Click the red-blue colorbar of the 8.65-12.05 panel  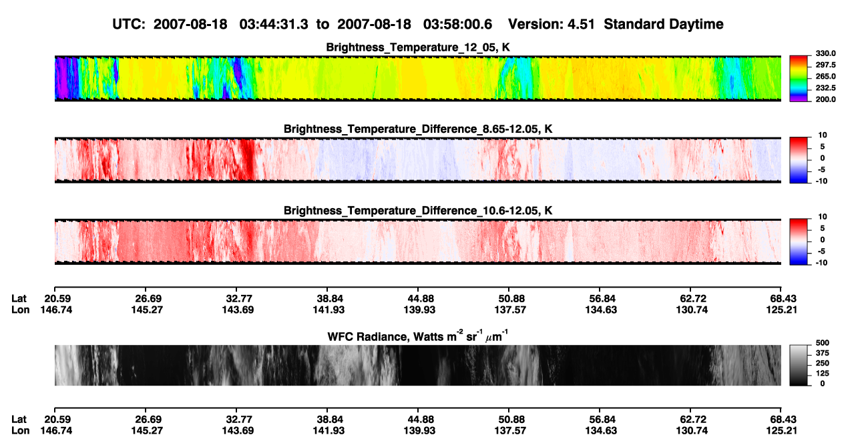pos(799,160)
